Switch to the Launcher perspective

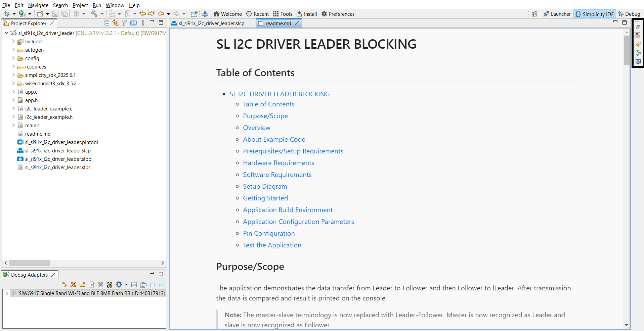[557, 14]
